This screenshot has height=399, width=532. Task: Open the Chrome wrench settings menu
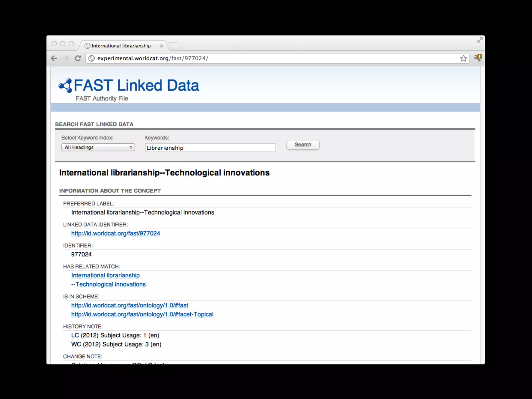(477, 58)
